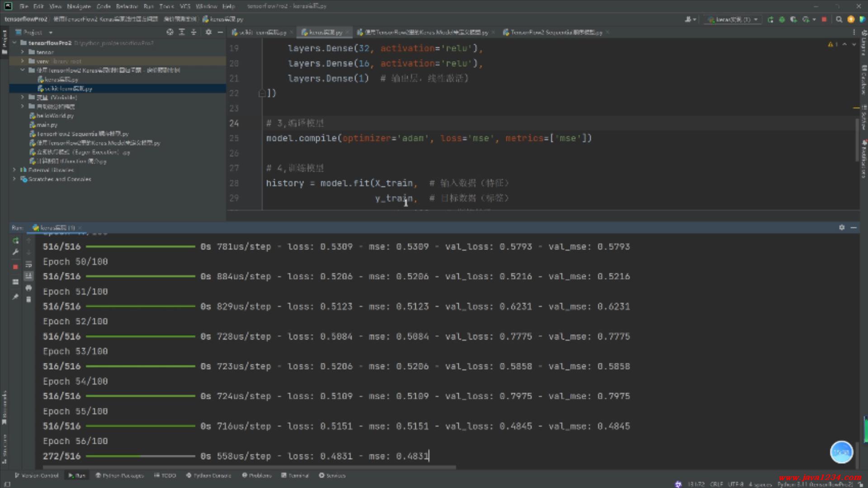Click locate-in-project target icon in Project panel
Screen dimensions: 868x488
[x=170, y=32]
